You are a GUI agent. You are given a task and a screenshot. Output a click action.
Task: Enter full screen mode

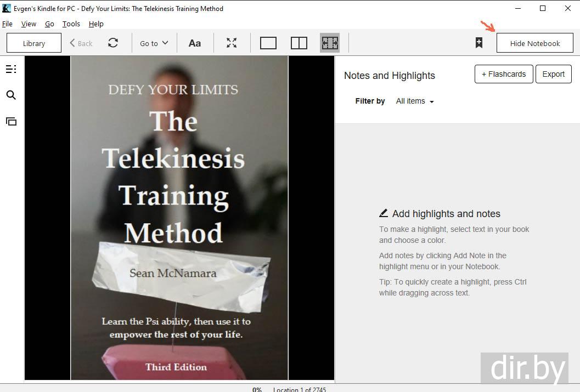pos(232,43)
